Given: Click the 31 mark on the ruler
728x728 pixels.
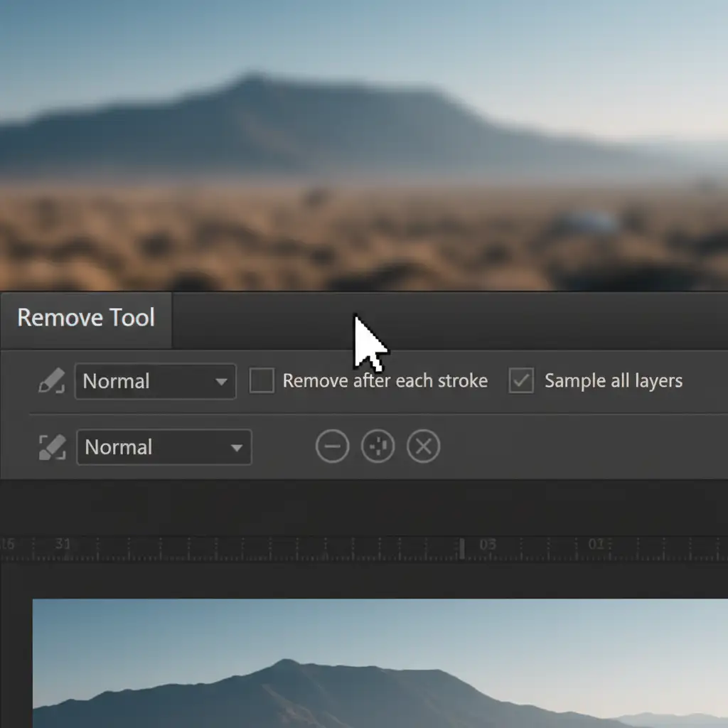Looking at the screenshot, I should pos(63,545).
